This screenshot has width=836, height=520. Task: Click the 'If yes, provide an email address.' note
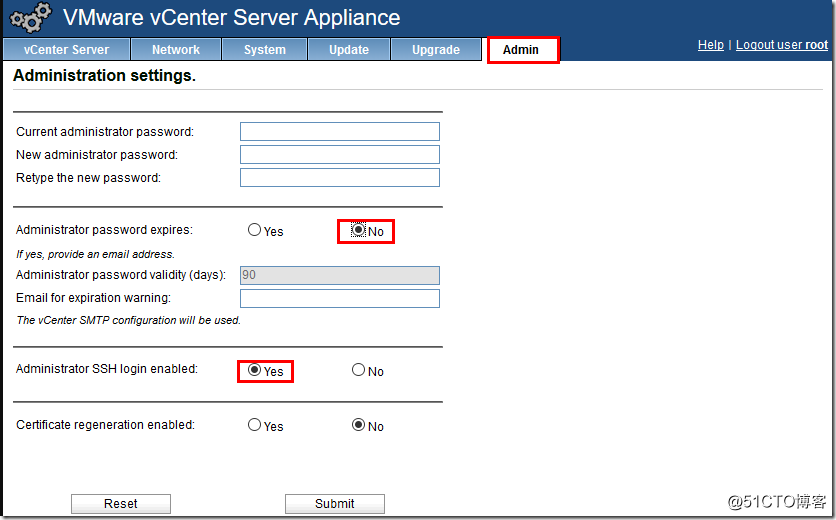click(95, 254)
